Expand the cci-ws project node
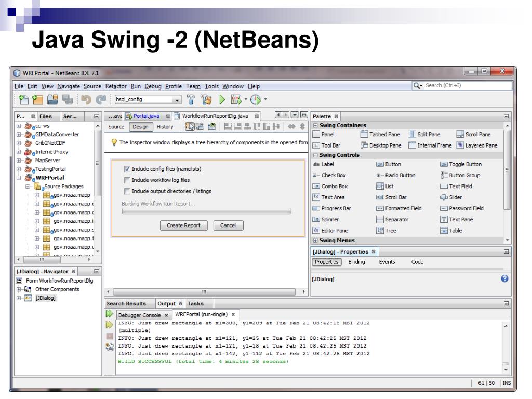 [19, 126]
